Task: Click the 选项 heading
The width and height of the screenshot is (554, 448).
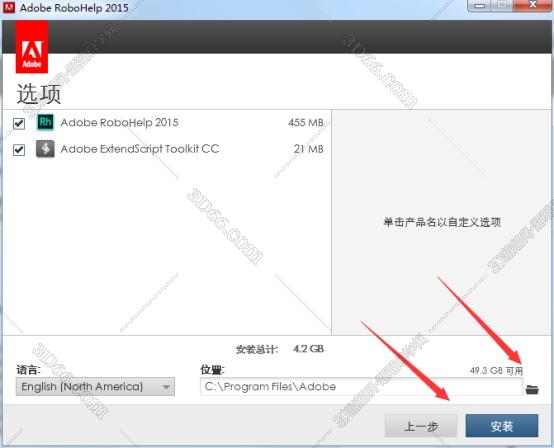Action: tap(39, 94)
